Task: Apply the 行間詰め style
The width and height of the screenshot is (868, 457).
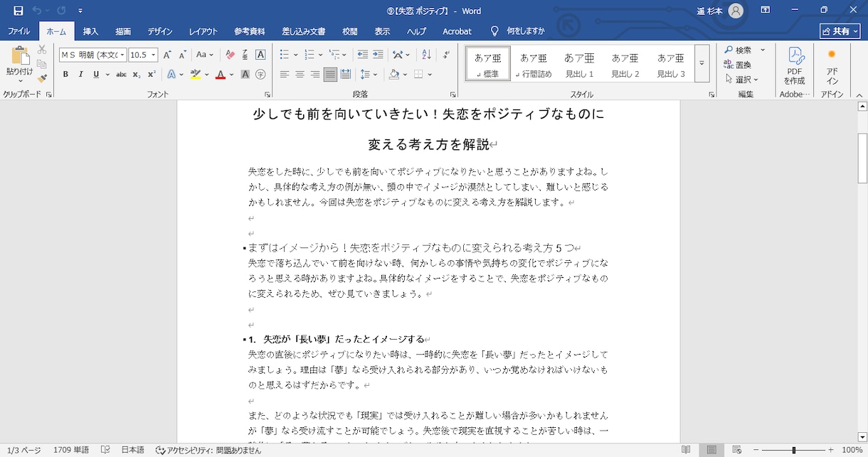Action: tap(534, 64)
